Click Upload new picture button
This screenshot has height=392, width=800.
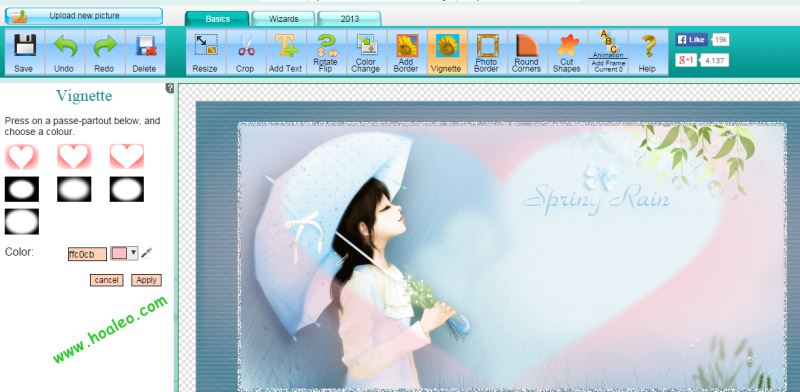84,16
